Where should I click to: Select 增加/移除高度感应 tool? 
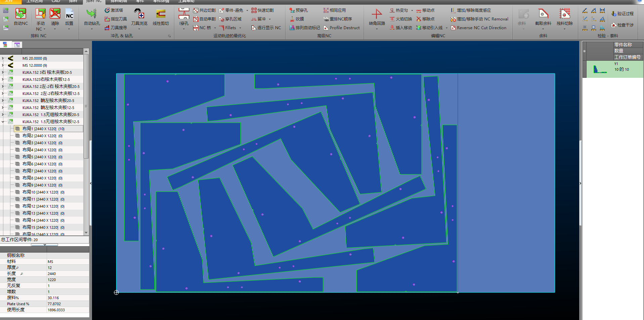click(x=471, y=10)
